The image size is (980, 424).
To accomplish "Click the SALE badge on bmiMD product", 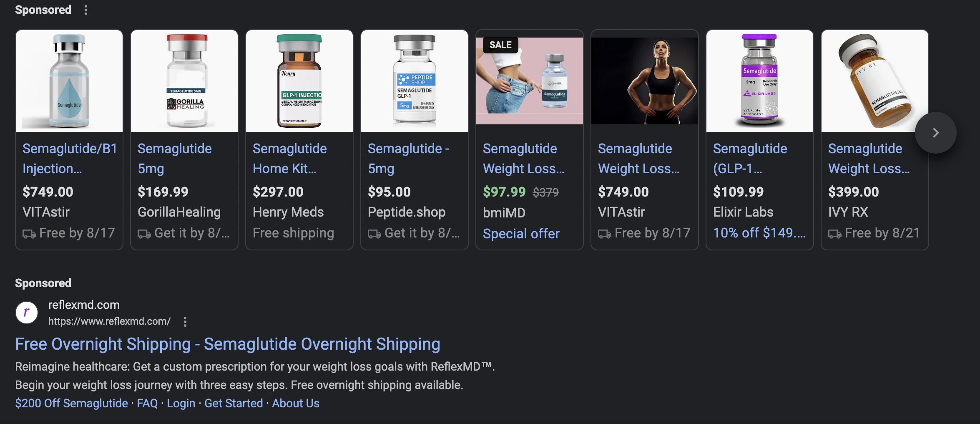I will click(x=500, y=45).
